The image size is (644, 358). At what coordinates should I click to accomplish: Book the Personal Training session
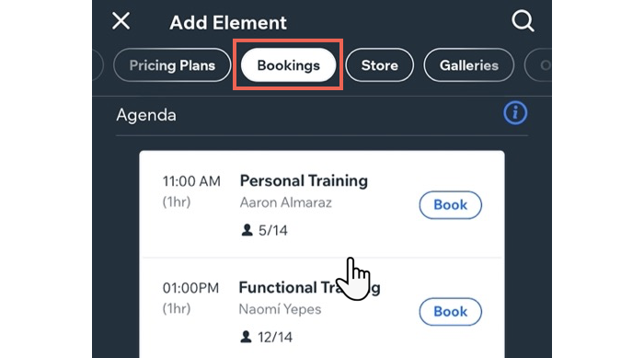click(450, 204)
